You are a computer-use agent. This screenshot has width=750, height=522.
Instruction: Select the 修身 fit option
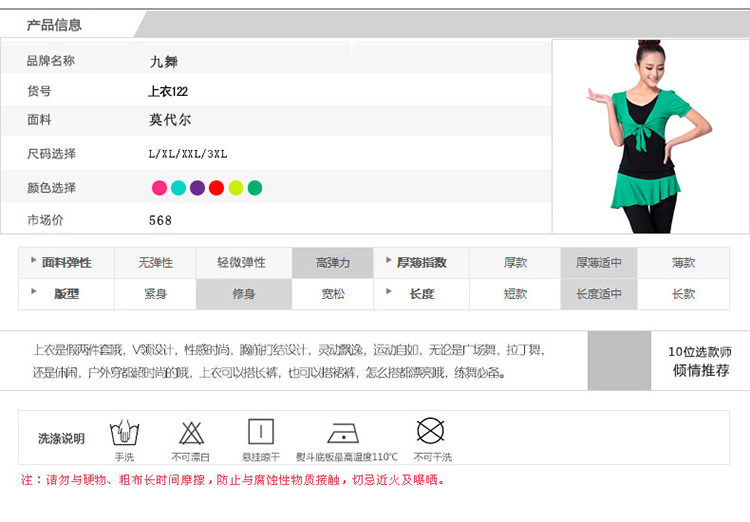coord(243,294)
